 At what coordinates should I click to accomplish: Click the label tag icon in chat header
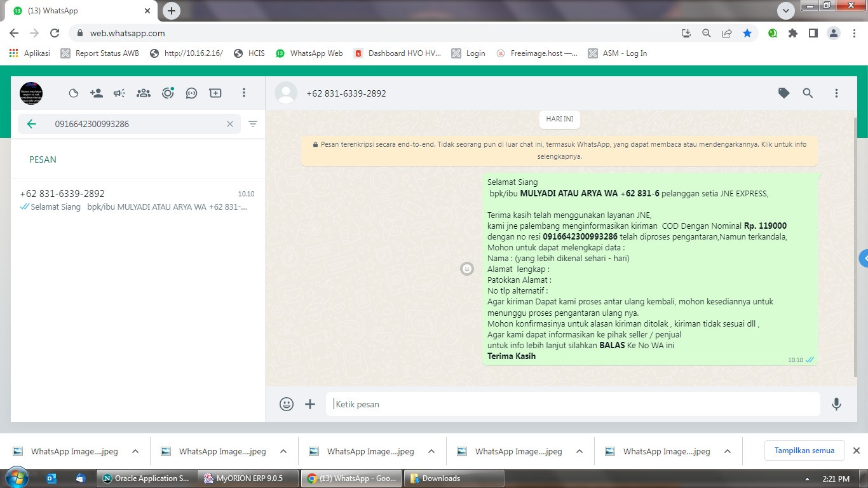coord(784,93)
